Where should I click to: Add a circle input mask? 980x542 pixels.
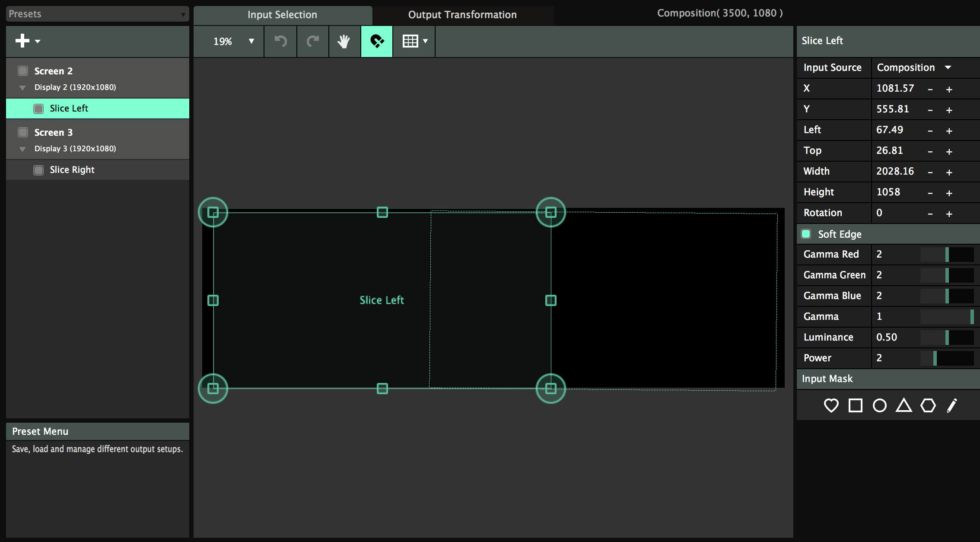click(879, 405)
